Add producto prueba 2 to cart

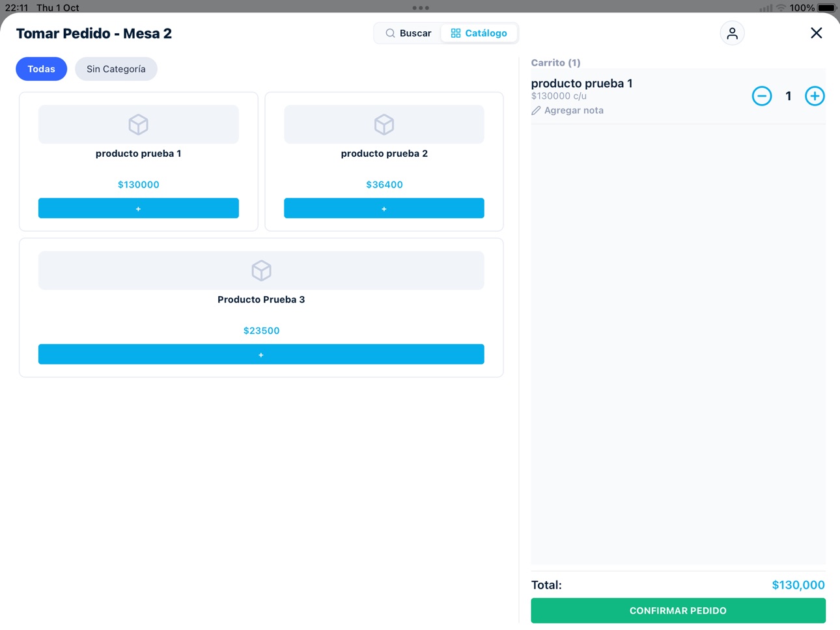point(384,208)
